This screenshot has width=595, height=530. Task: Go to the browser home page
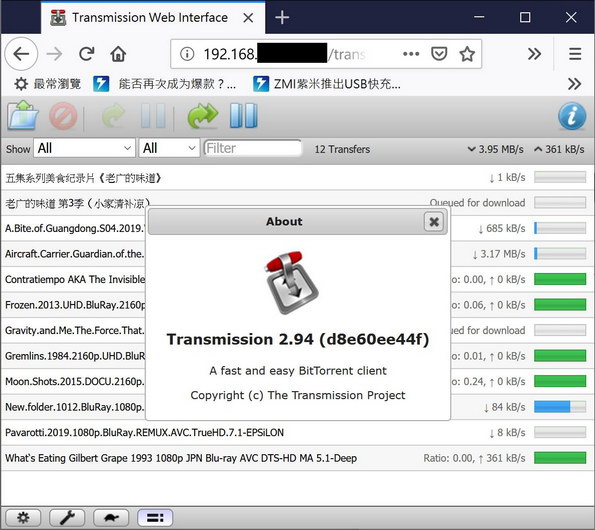click(118, 54)
